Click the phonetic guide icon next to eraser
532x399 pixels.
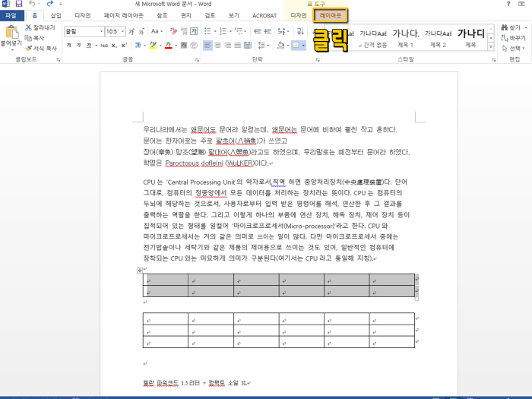coord(184,32)
